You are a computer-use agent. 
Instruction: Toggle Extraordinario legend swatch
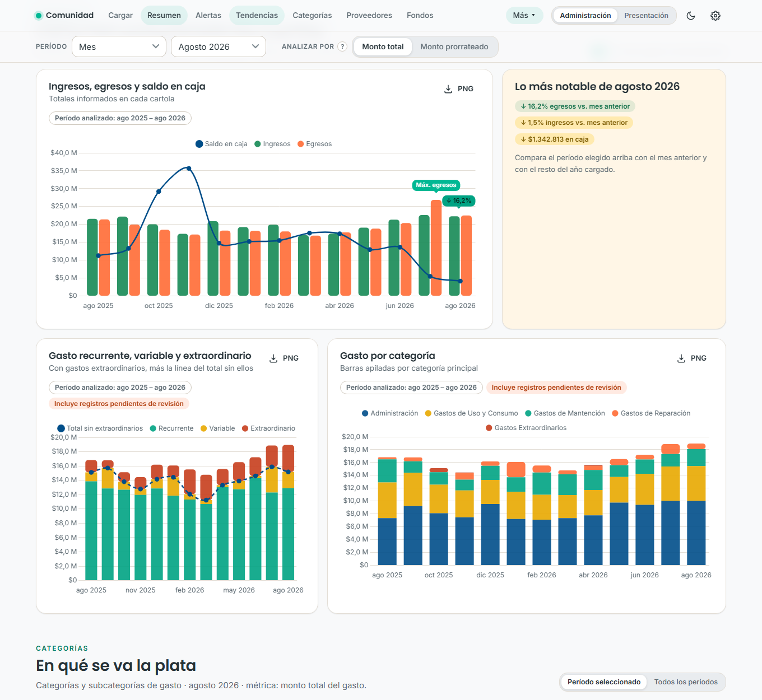click(245, 428)
